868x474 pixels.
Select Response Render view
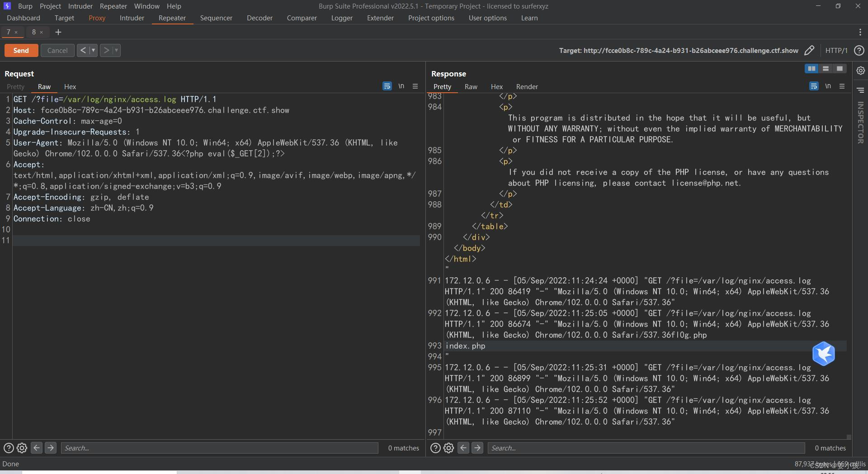click(527, 86)
